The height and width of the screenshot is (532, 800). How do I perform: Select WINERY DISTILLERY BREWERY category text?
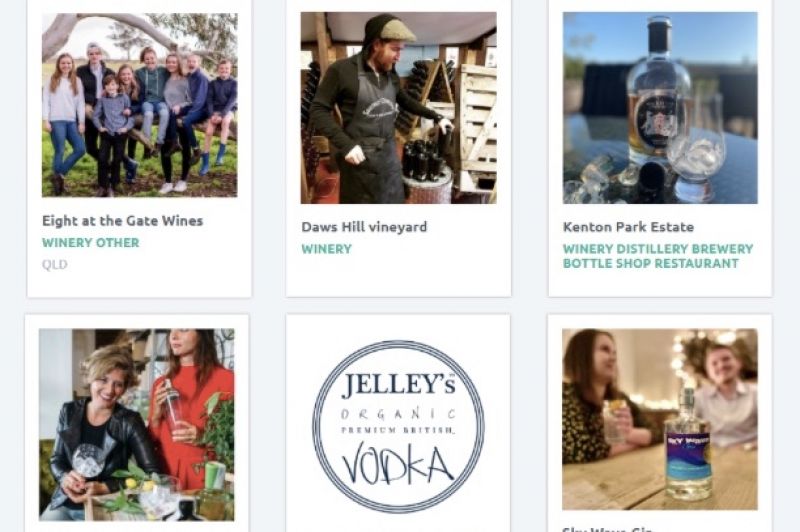pyautogui.click(x=658, y=249)
